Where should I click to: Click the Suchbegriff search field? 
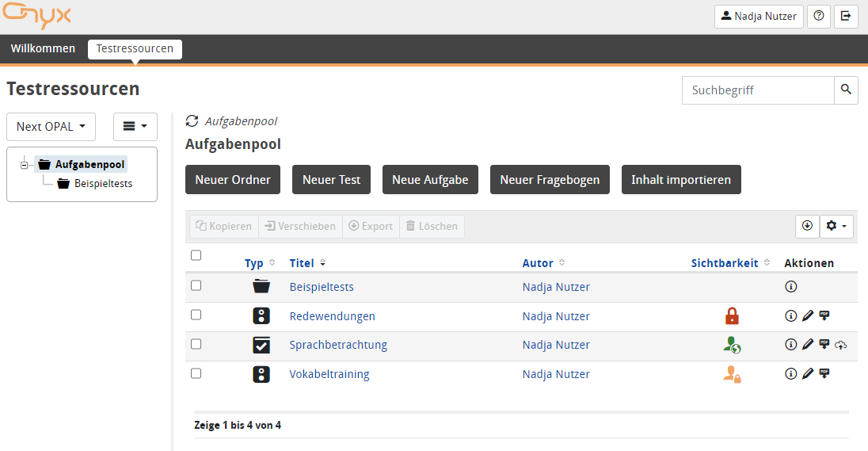pos(758,90)
